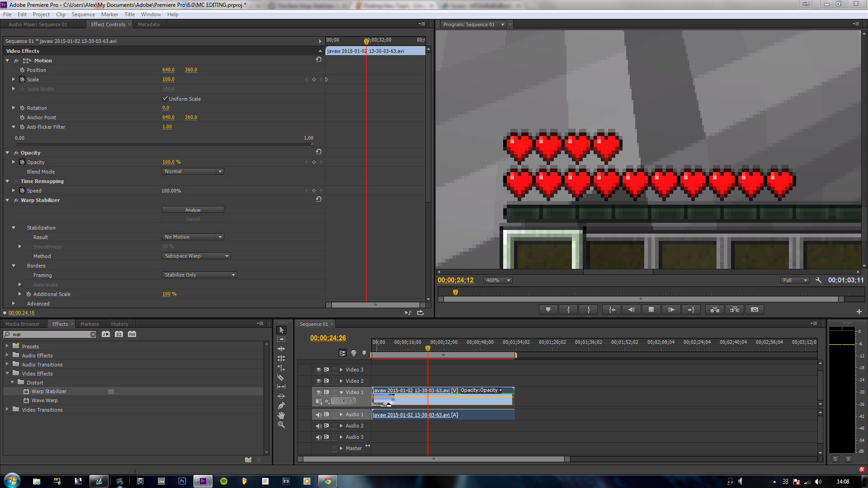Select the Razor tool
The width and height of the screenshot is (868, 488).
coord(281,377)
